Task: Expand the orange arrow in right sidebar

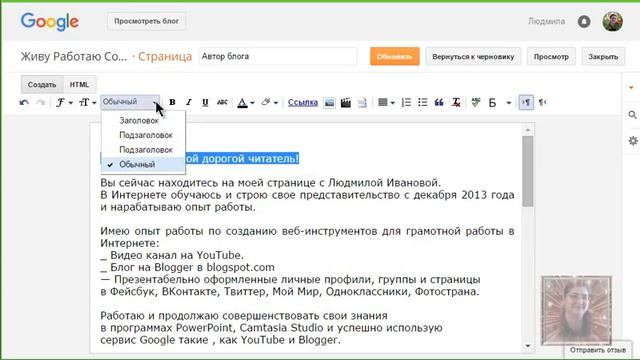Action: [631, 87]
